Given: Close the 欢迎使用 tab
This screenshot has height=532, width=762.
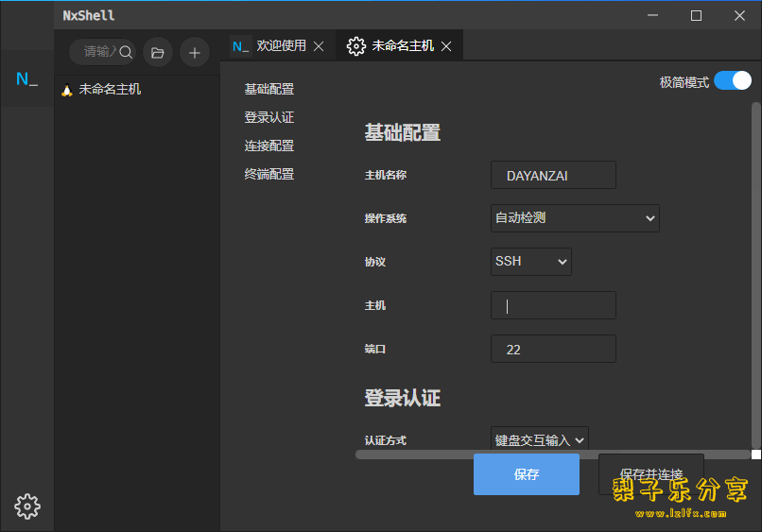Looking at the screenshot, I should point(319,46).
